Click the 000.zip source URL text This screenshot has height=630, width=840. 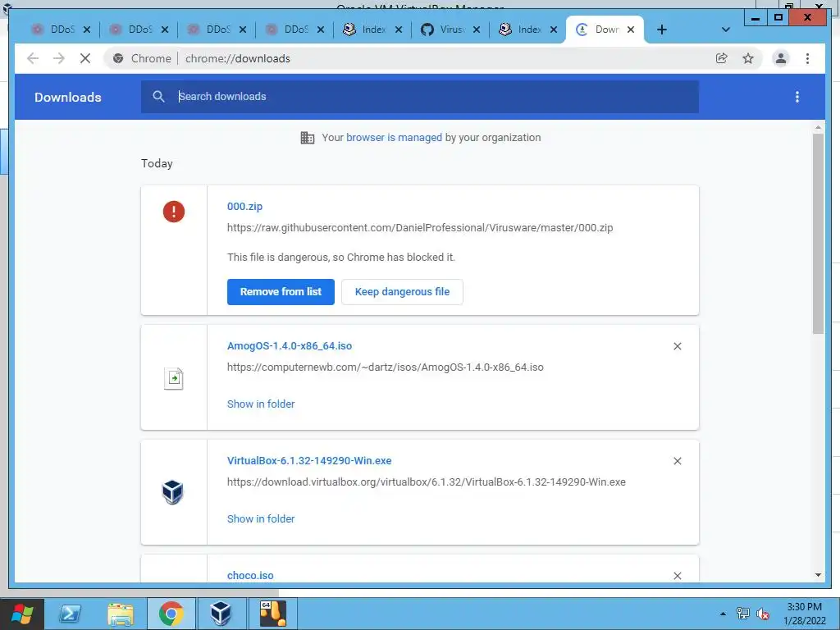420,228
